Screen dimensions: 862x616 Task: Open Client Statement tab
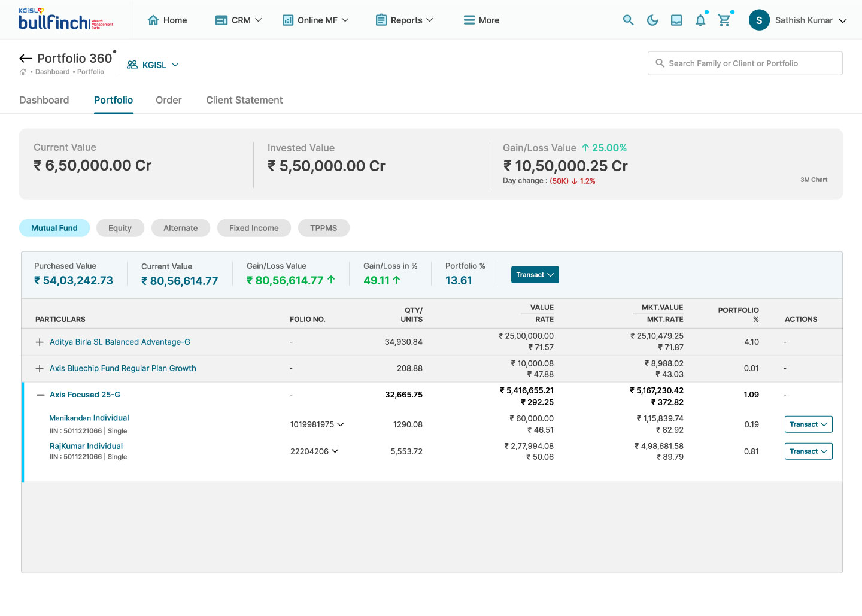tap(244, 100)
